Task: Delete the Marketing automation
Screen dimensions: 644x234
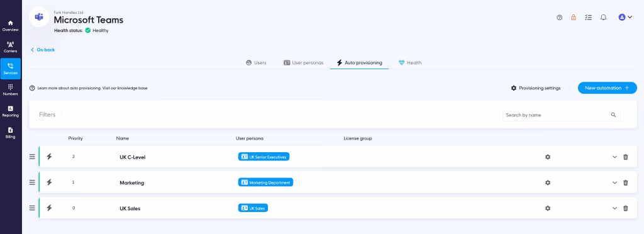Action: (x=626, y=182)
